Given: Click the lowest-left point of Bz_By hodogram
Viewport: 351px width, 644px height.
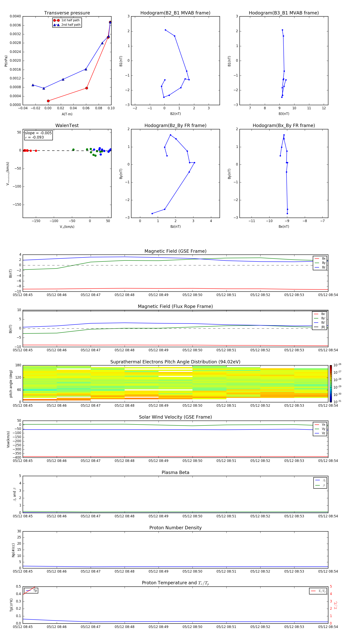Looking at the screenshot, I should coord(152,213).
